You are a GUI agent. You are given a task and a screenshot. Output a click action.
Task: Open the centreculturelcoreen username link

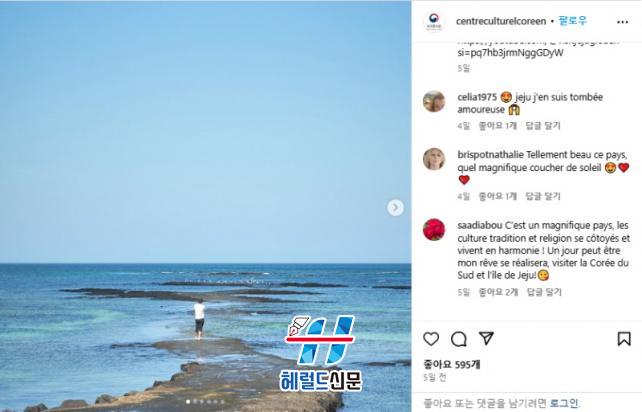[x=501, y=21]
